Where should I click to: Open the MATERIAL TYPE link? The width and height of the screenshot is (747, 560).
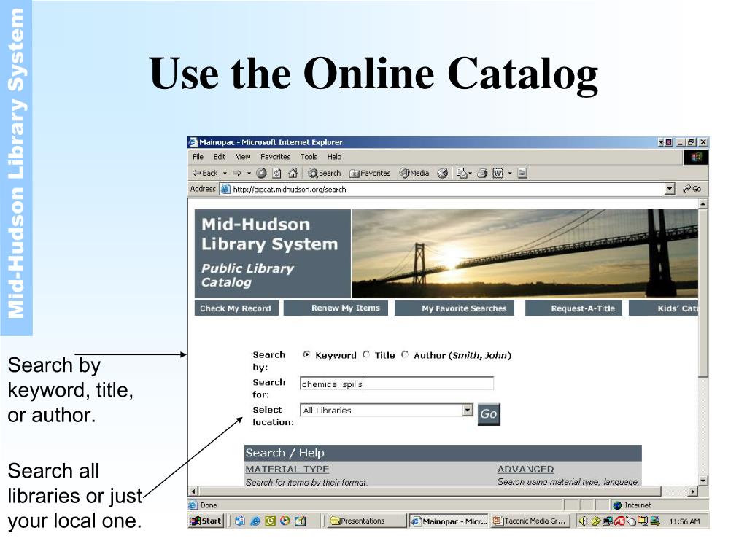coord(287,469)
